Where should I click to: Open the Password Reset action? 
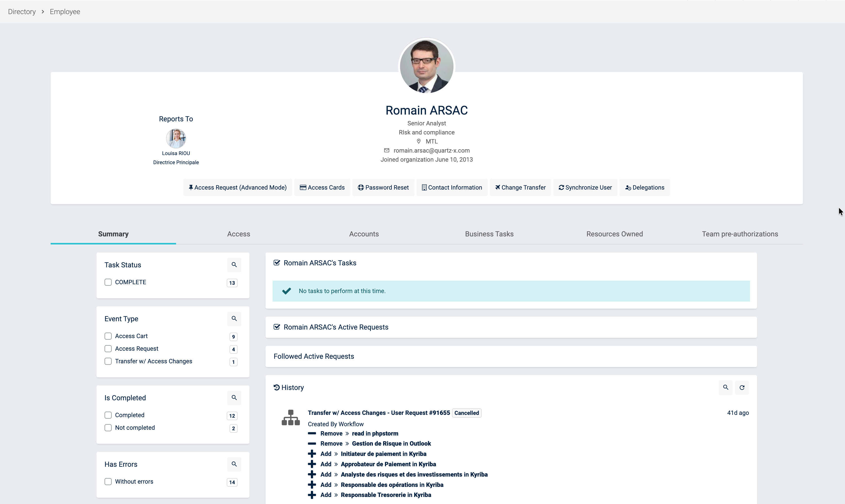click(383, 188)
